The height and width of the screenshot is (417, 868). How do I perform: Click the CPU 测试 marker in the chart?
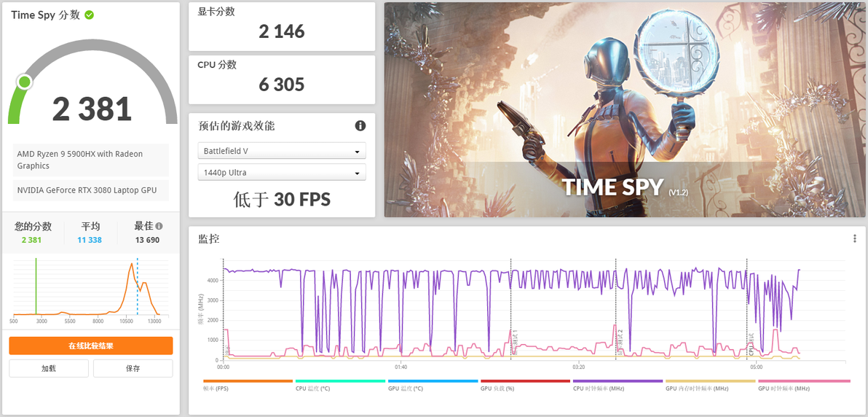[751, 345]
